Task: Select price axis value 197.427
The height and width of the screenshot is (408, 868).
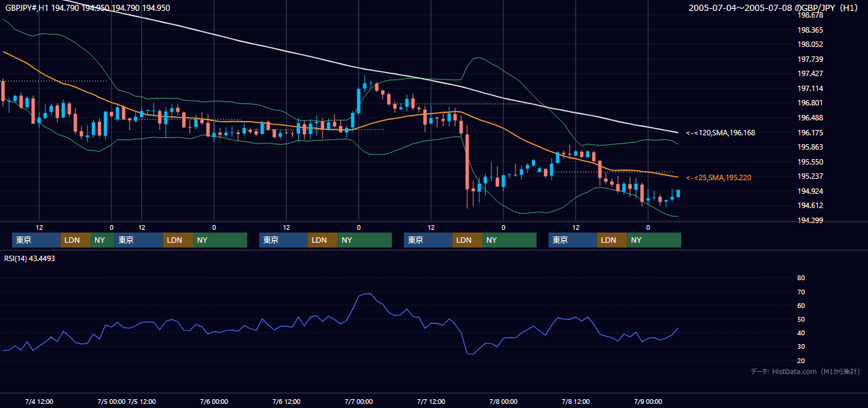Action: pos(810,73)
